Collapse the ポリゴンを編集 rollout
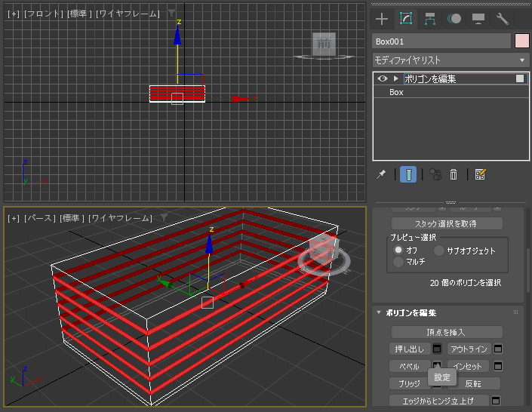The width and height of the screenshot is (532, 412). coord(379,312)
